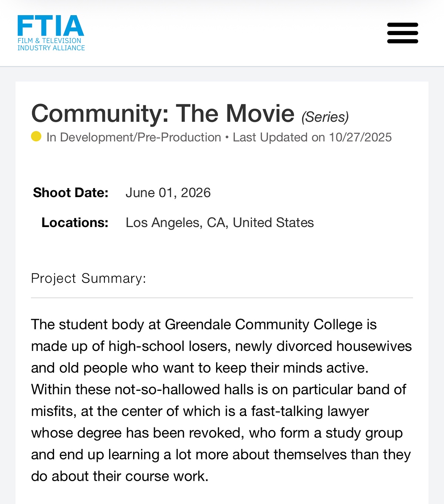
Task: Select Los Angeles, CA, United States location
Action: pyautogui.click(x=219, y=223)
